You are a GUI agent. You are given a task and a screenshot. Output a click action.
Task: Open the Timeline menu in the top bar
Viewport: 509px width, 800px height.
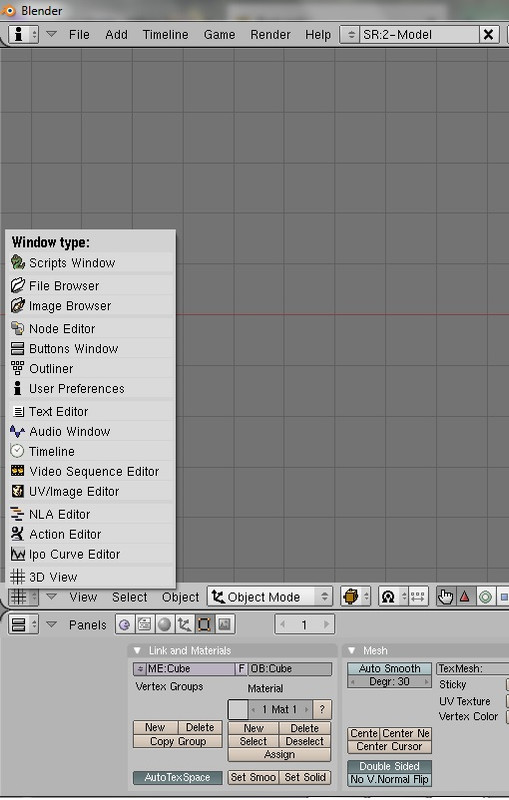click(165, 35)
